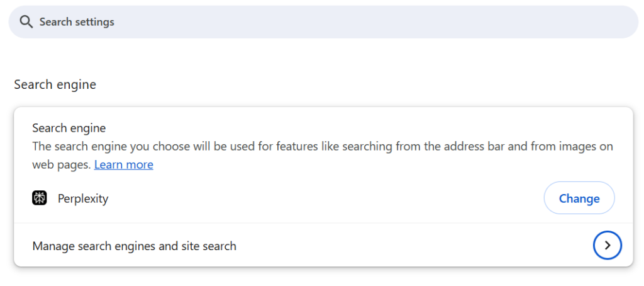This screenshot has width=644, height=286.
Task: Expand the site search management arrow
Action: (x=608, y=245)
